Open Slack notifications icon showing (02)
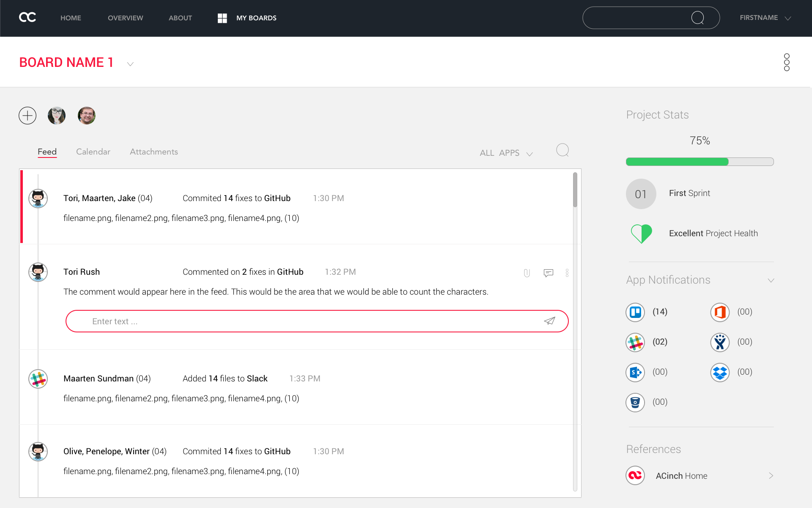 (x=635, y=342)
